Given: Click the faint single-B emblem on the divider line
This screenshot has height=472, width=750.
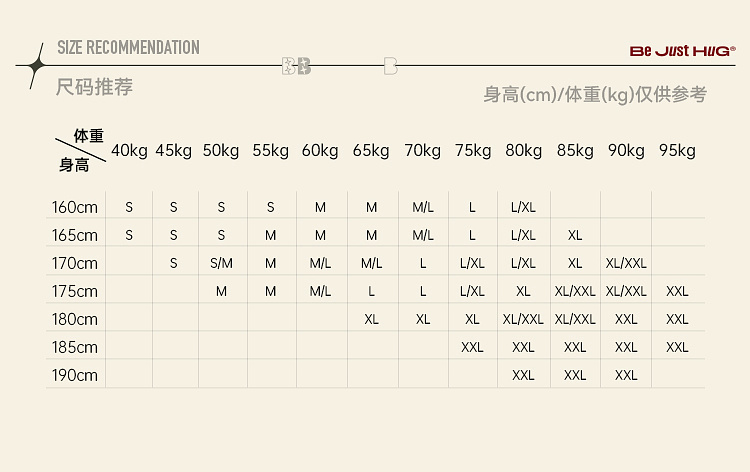Looking at the screenshot, I should (x=390, y=66).
